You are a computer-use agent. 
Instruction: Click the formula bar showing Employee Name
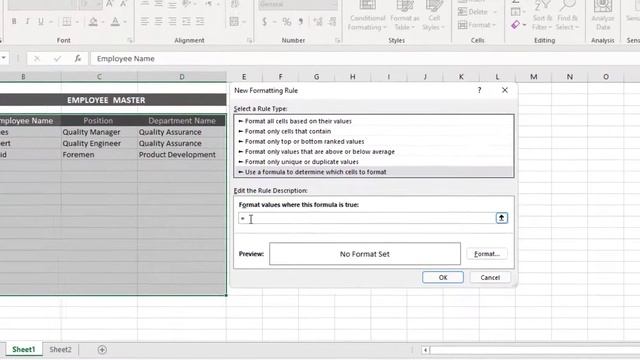[365, 59]
